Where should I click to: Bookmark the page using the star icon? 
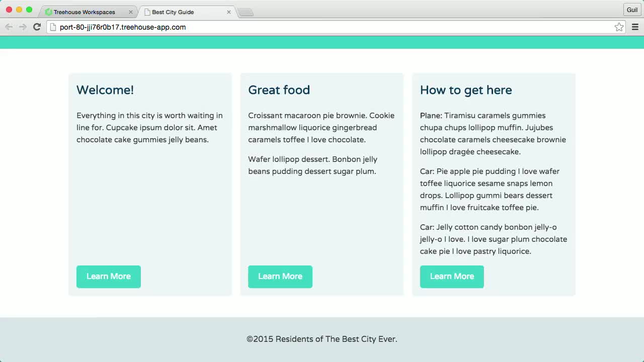click(x=619, y=27)
